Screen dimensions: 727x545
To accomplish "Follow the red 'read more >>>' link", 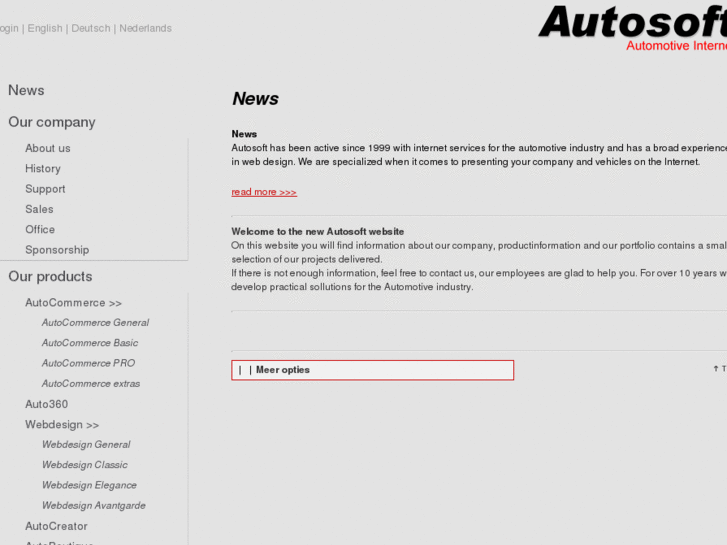I will tap(264, 192).
